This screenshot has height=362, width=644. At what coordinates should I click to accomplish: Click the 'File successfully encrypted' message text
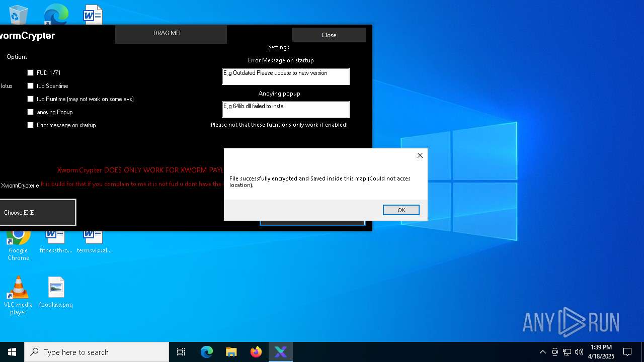click(320, 182)
